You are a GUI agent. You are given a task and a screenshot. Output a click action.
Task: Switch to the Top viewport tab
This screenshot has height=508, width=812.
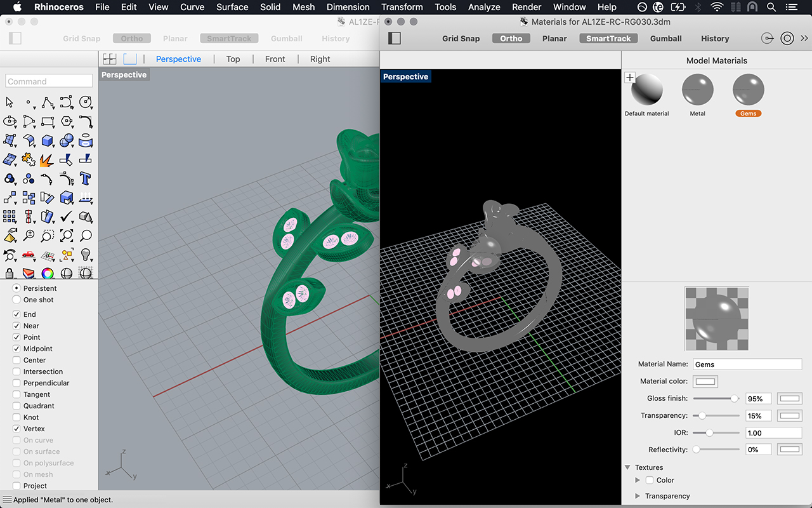233,59
